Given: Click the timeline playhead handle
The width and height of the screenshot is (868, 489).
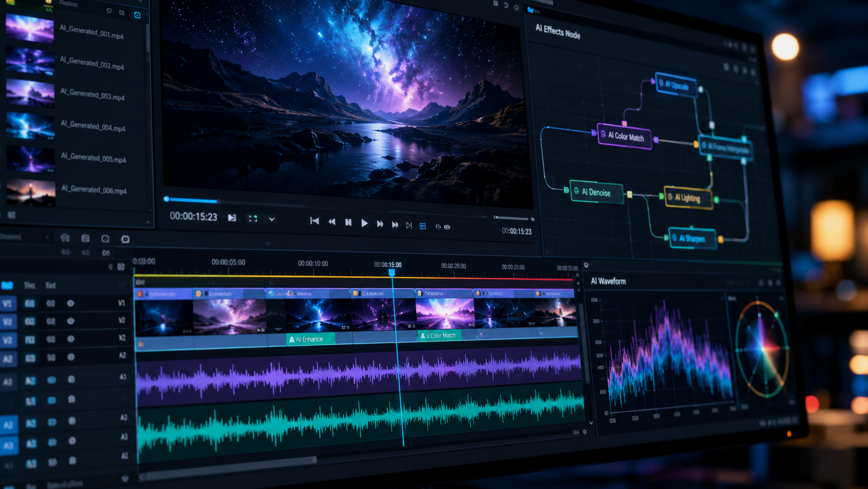Looking at the screenshot, I should [392, 272].
